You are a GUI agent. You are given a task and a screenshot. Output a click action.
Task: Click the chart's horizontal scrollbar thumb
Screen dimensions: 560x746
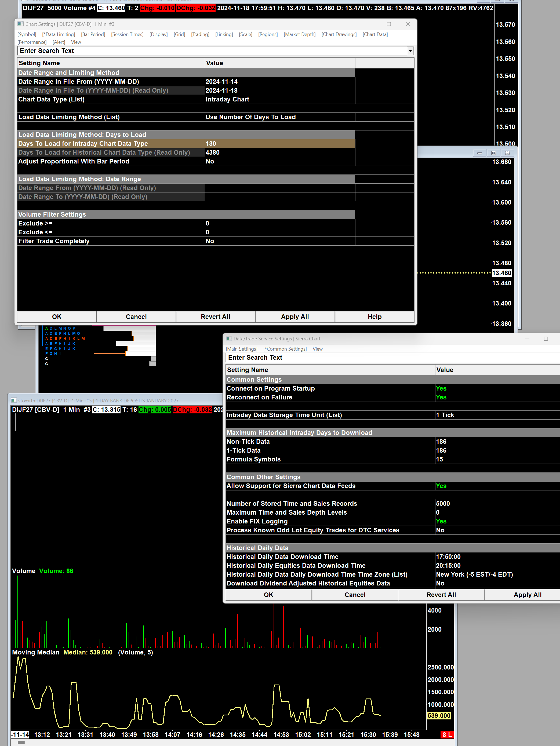[x=21, y=742]
